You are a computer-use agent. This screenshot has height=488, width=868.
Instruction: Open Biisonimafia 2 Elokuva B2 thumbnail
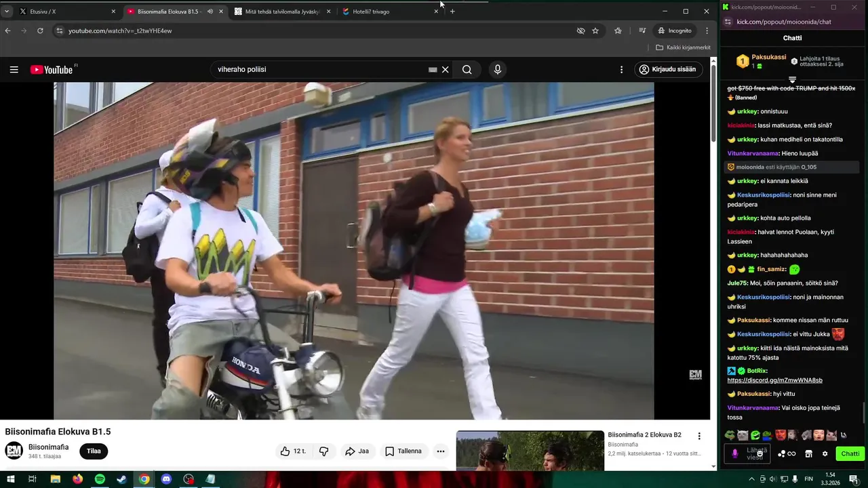[530, 450]
